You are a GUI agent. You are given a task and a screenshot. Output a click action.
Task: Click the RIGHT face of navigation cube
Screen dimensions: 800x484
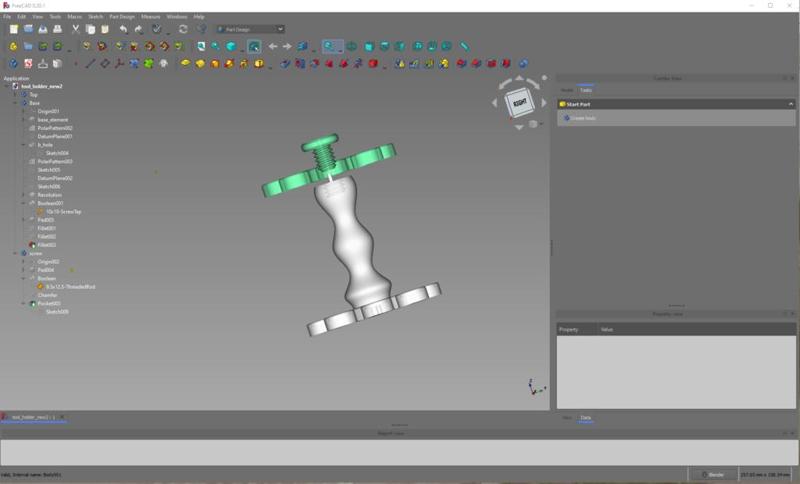coord(519,103)
